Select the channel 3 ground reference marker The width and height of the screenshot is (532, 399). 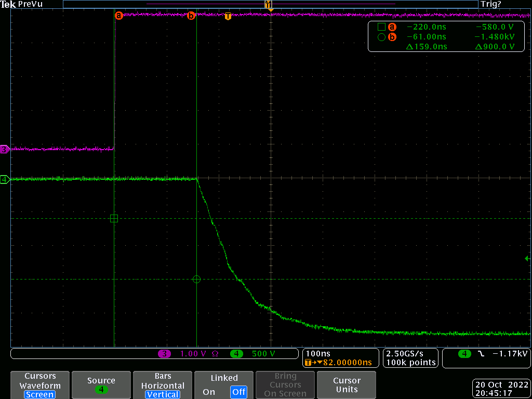tap(5, 150)
